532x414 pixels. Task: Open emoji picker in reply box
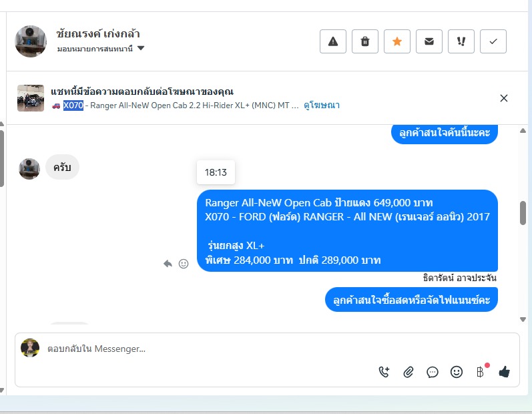tap(457, 372)
